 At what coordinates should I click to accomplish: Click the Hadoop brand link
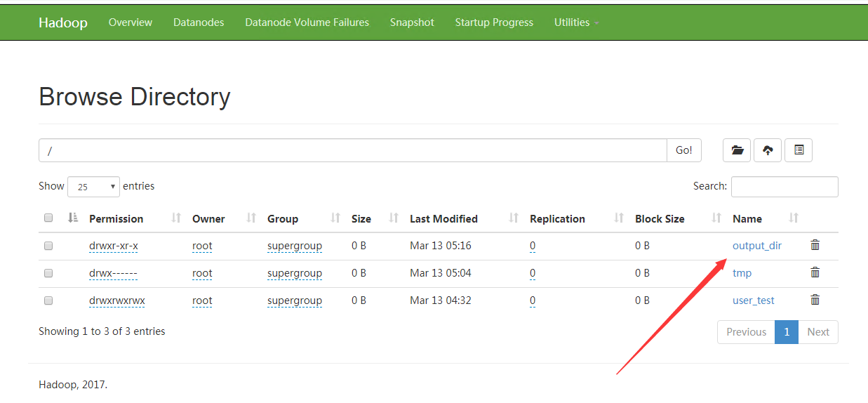(63, 22)
